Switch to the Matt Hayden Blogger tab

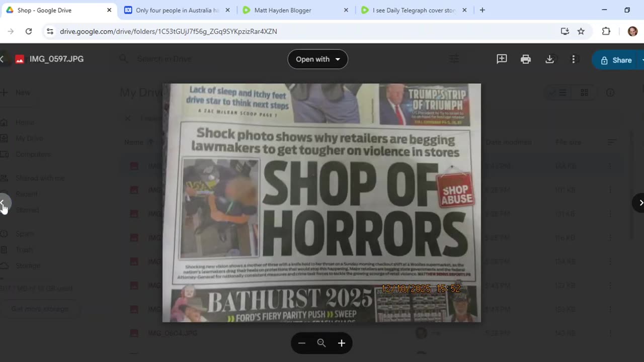click(x=295, y=10)
